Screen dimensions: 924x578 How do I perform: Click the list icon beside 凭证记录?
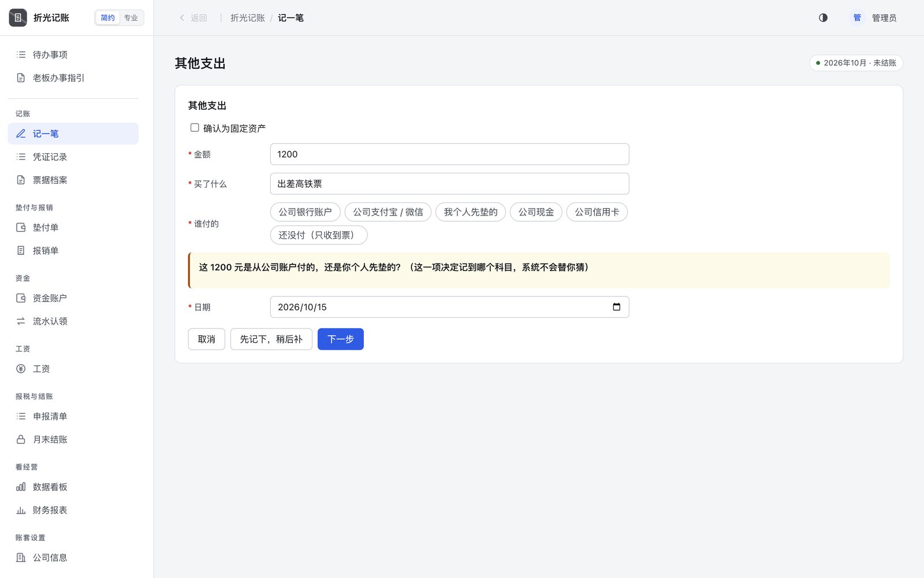click(21, 157)
